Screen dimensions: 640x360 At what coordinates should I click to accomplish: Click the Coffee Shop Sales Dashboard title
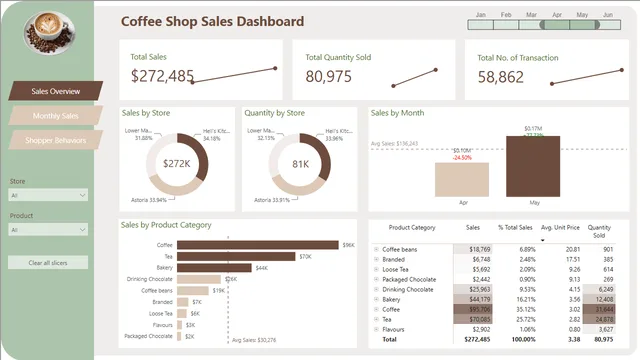point(212,21)
